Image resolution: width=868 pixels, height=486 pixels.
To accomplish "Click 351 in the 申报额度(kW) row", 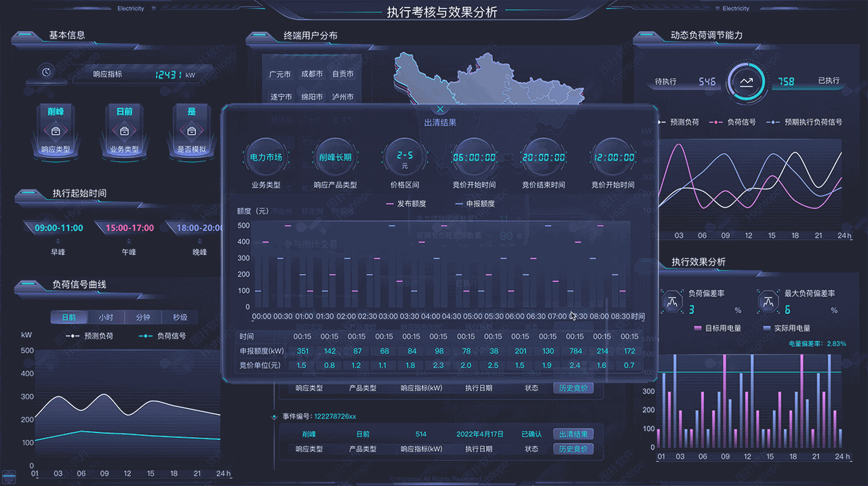I will point(302,351).
